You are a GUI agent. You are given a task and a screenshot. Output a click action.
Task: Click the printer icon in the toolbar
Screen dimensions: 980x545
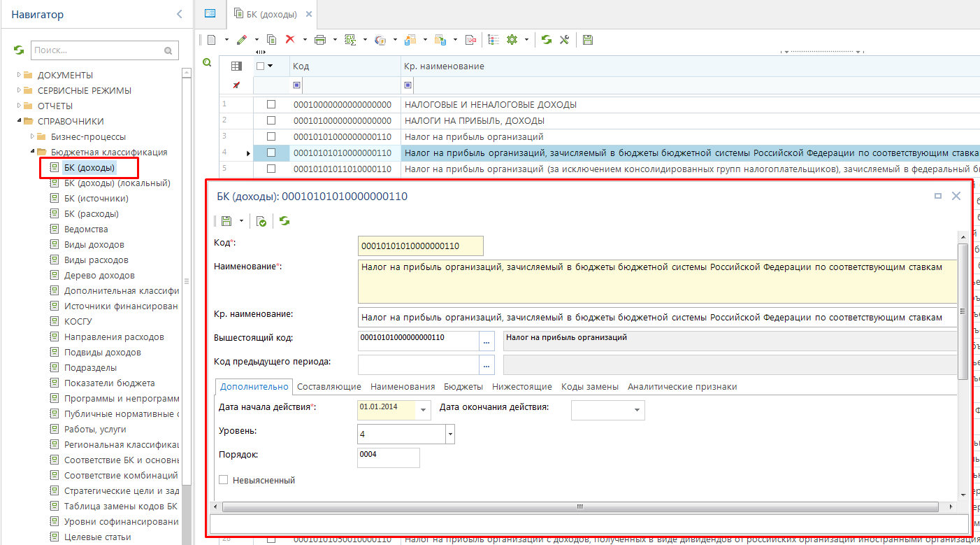(x=321, y=40)
